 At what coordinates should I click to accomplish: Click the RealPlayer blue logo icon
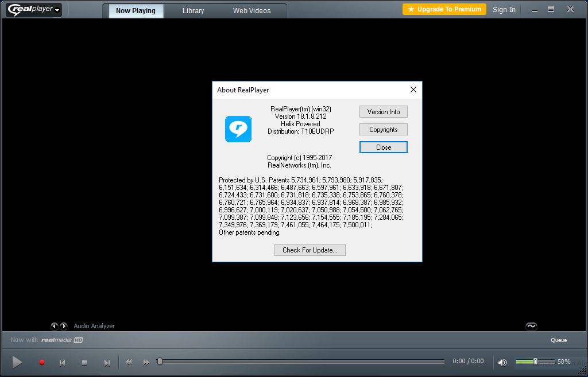click(x=238, y=129)
